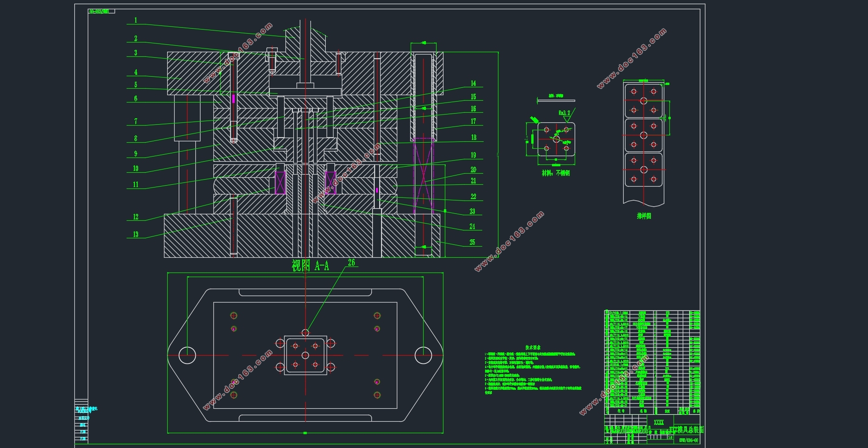The image size is (868, 448).
Task: Click the "XXX模具总装图" title block text
Action: coord(686,430)
